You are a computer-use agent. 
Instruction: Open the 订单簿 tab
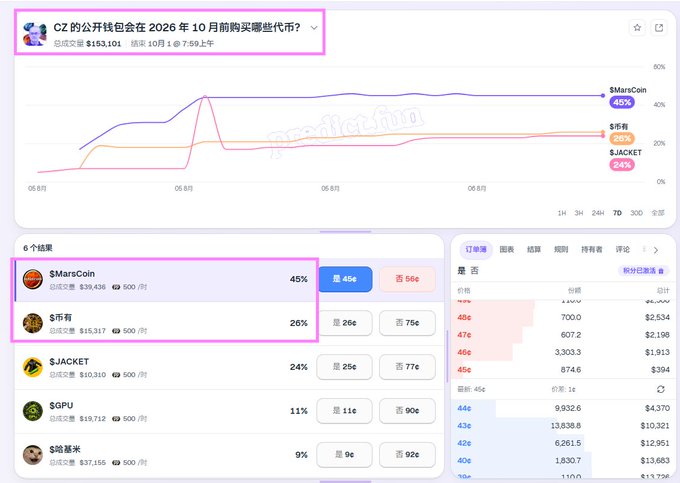pyautogui.click(x=476, y=249)
